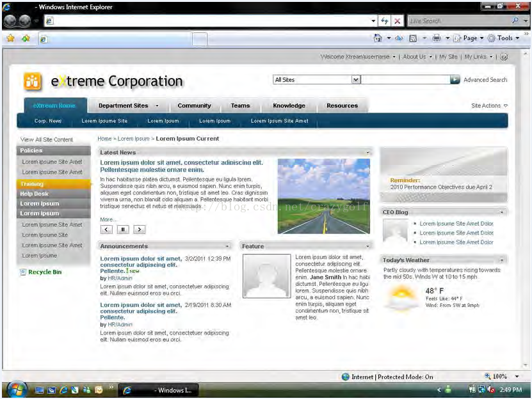This screenshot has width=532, height=399.
Task: Click the HR/Admin link of 3/2/2011 announcement
Action: point(120,278)
